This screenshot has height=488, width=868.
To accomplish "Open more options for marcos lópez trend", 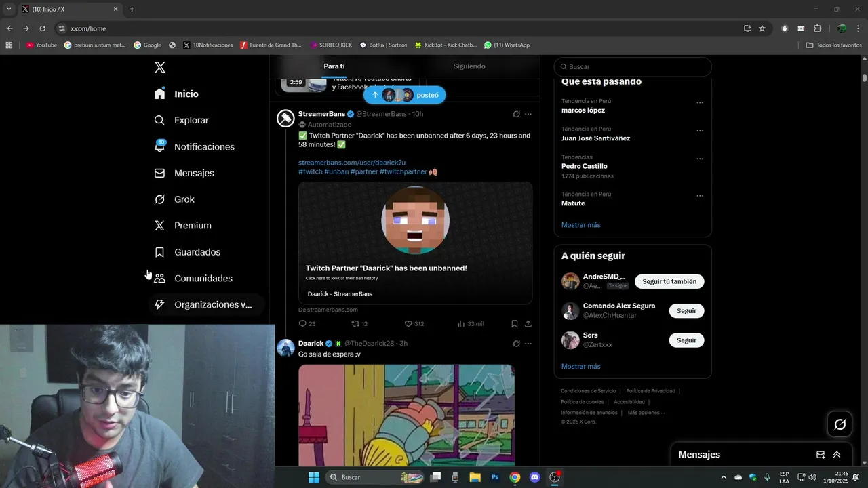I will pyautogui.click(x=700, y=103).
